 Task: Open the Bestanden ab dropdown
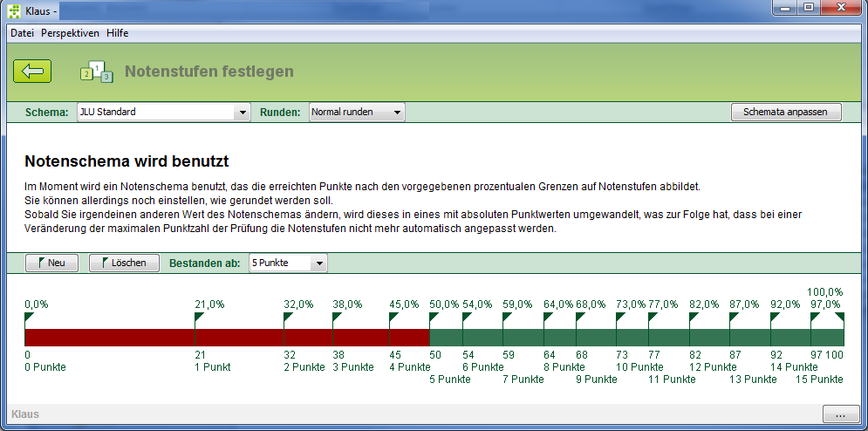click(x=288, y=263)
